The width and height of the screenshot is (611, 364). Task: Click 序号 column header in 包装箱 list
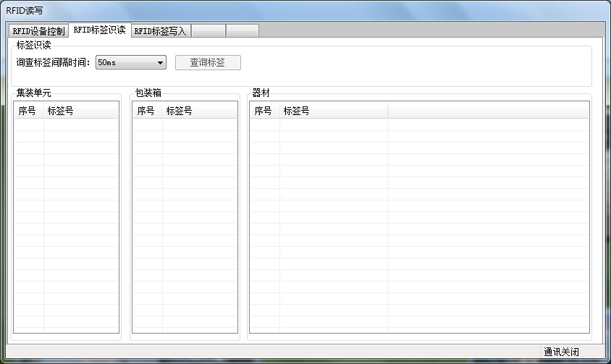pyautogui.click(x=147, y=111)
